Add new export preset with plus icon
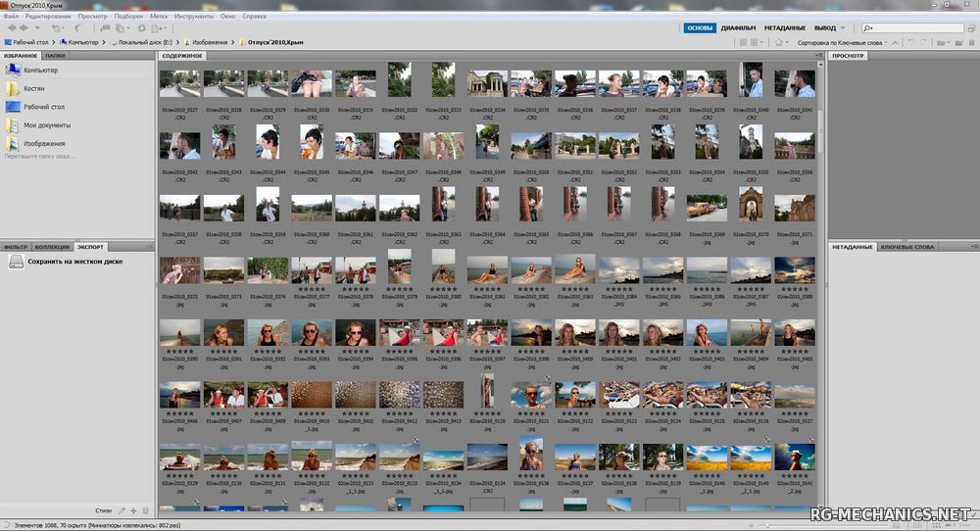 pyautogui.click(x=133, y=510)
